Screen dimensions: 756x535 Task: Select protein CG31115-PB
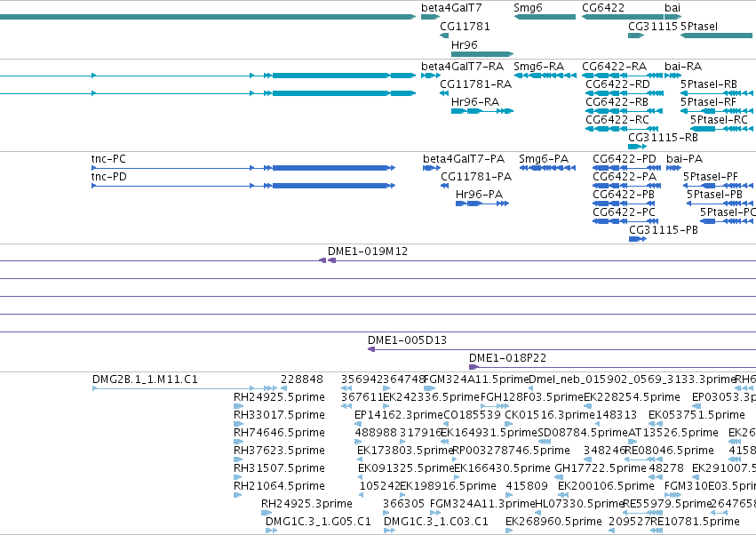(638, 239)
